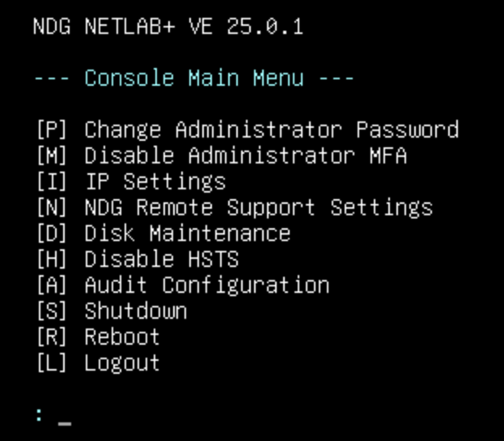Select Change Administrator Password menu entry

tap(271, 130)
